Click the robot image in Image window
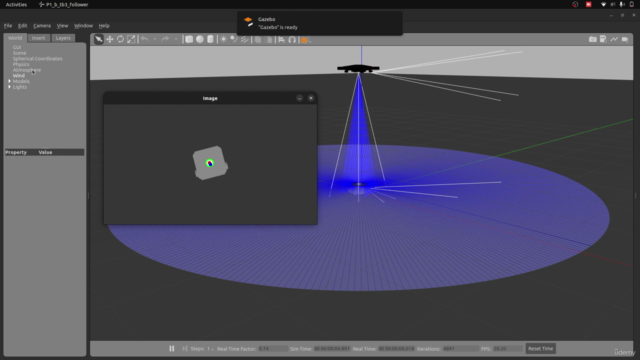640x360 pixels. pyautogui.click(x=210, y=163)
